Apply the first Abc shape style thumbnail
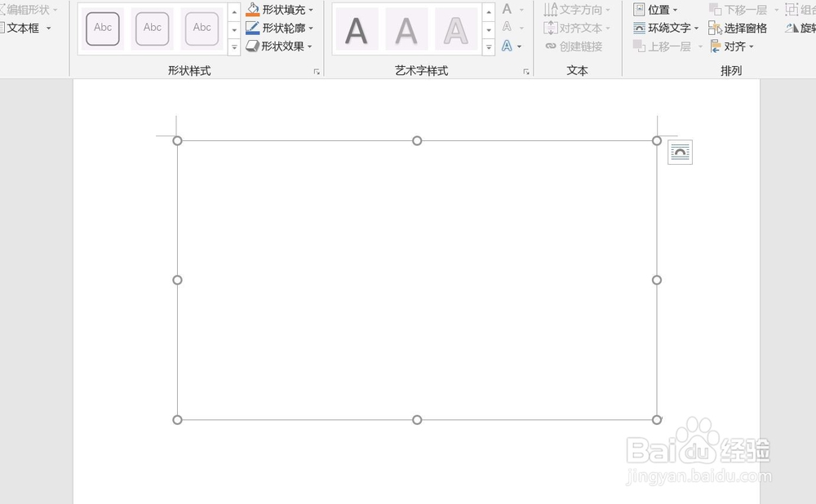The width and height of the screenshot is (816, 504). (103, 29)
